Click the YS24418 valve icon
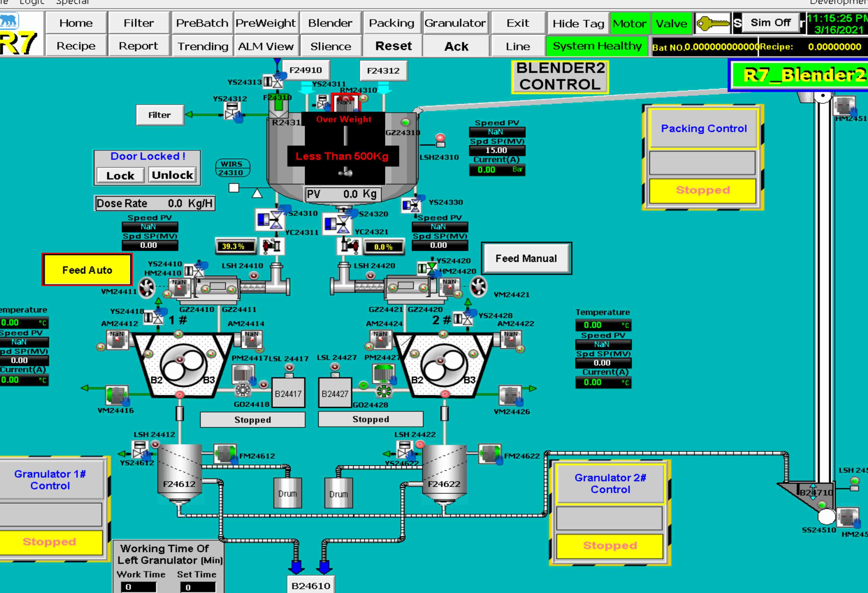Image resolution: width=868 pixels, height=593 pixels. pyautogui.click(x=154, y=318)
